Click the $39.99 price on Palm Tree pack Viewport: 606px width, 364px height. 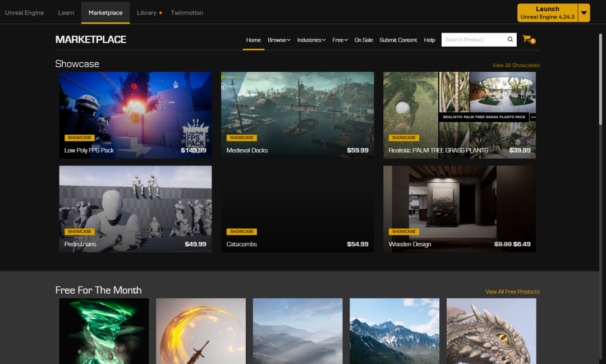pos(520,150)
